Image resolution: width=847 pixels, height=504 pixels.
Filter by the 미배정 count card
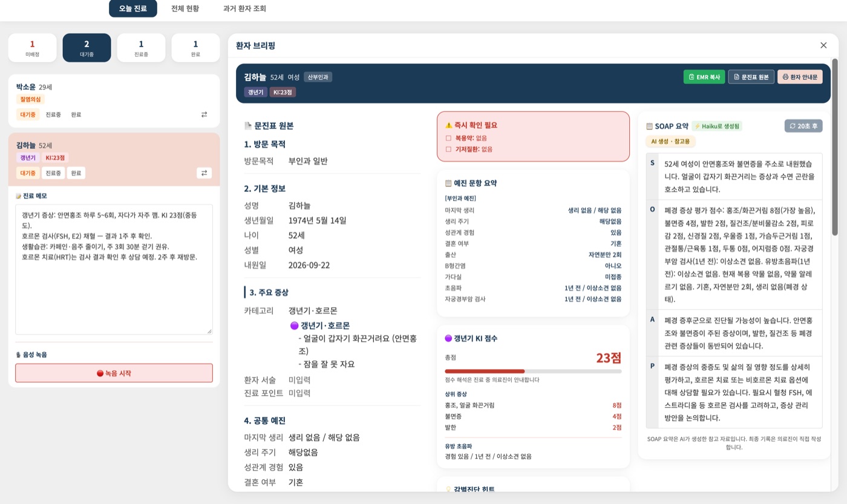32,48
